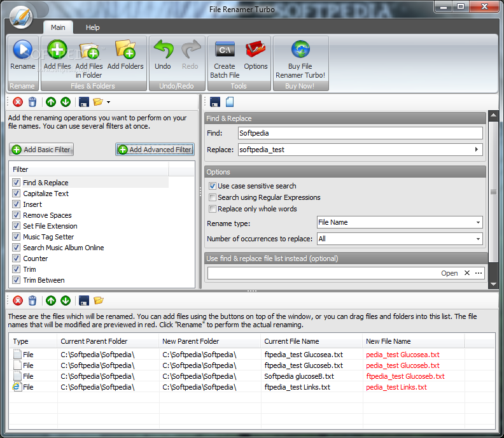Image resolution: width=504 pixels, height=438 pixels.
Task: Uncheck the Set File Extension filter
Action: click(x=16, y=226)
